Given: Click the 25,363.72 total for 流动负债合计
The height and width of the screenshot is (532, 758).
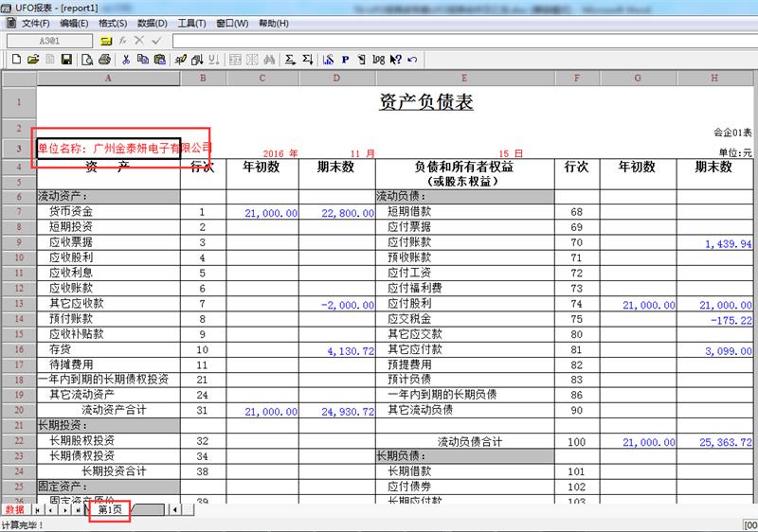Looking at the screenshot, I should [x=714, y=442].
